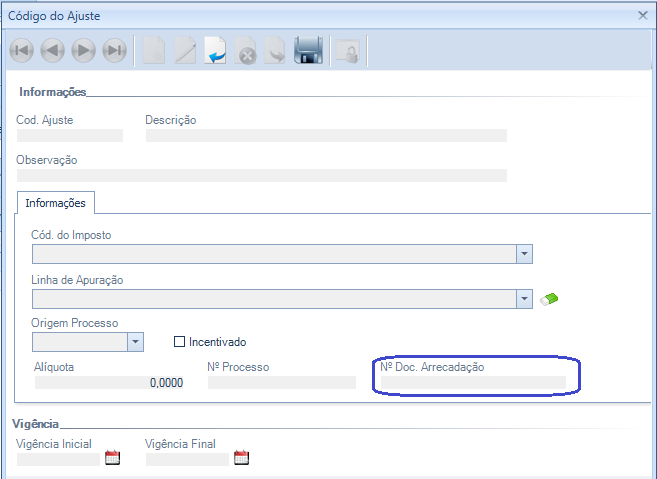Image resolution: width=657 pixels, height=479 pixels.
Task: Open the Vigência Final calendar picker
Action: [x=241, y=457]
